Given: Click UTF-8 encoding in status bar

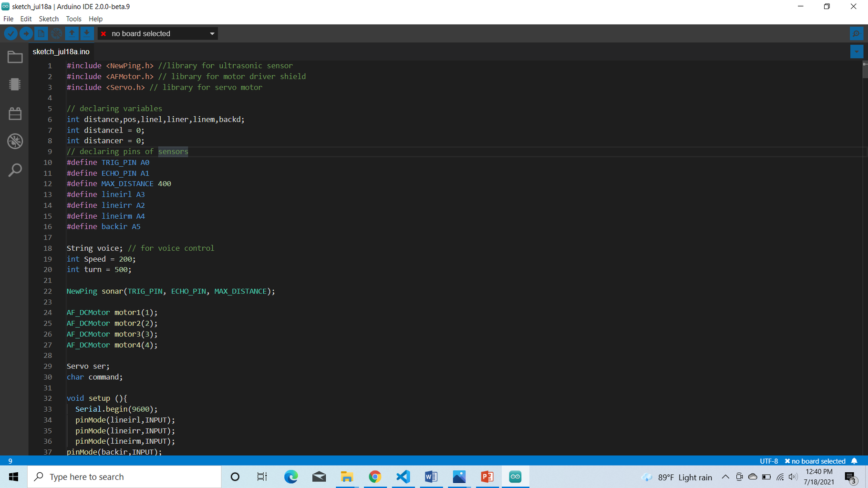Looking at the screenshot, I should (769, 461).
